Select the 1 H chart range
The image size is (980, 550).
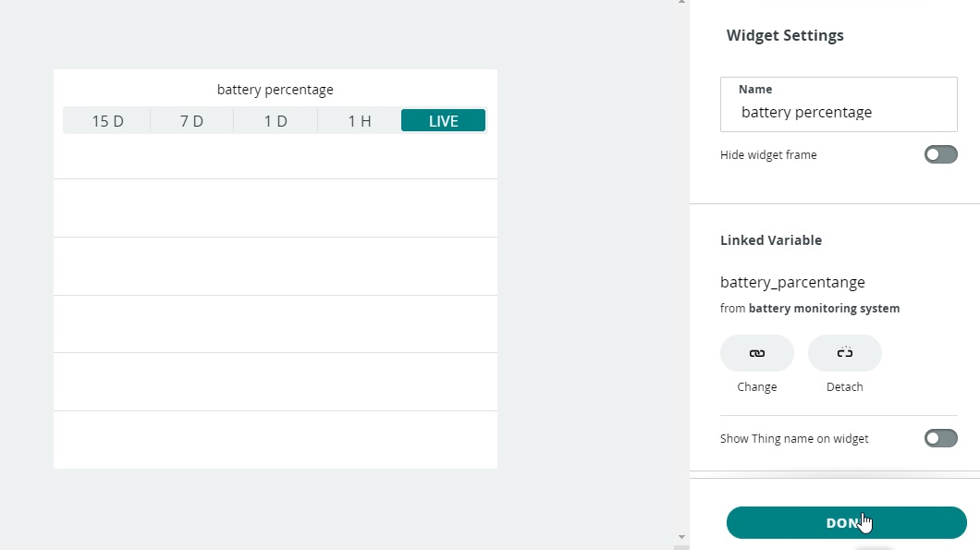[360, 120]
